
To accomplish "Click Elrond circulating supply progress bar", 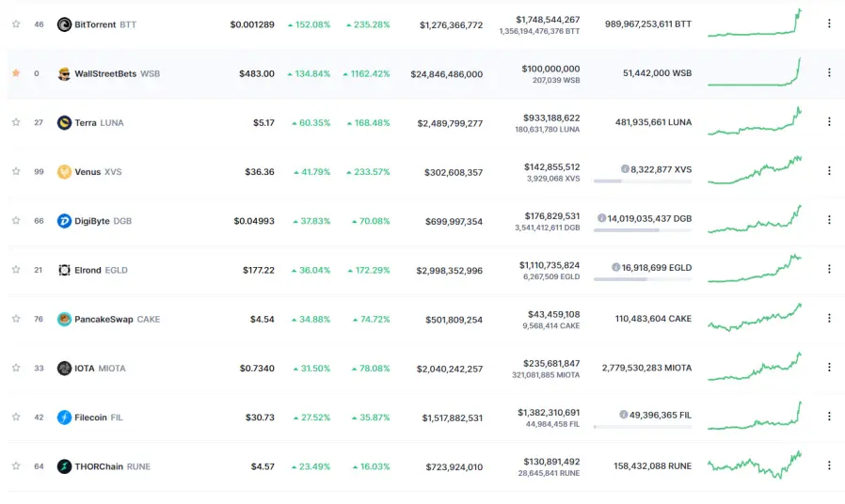I will pyautogui.click(x=643, y=279).
